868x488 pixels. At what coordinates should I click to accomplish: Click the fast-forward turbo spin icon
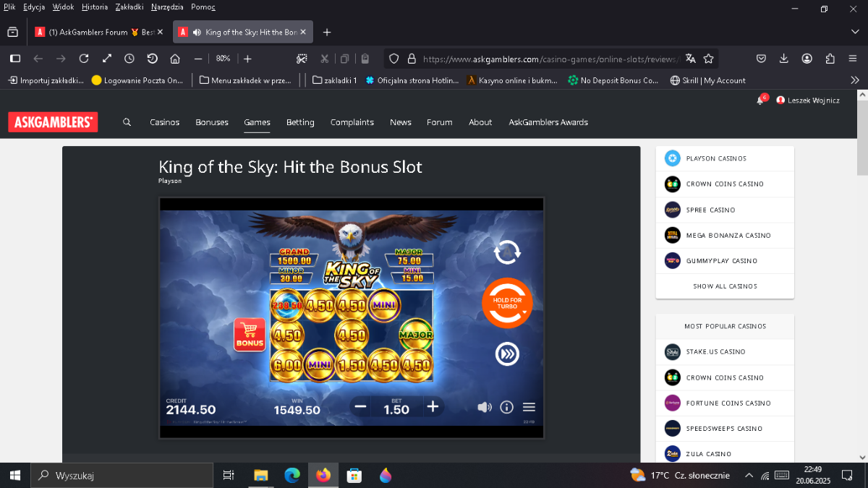[507, 354]
